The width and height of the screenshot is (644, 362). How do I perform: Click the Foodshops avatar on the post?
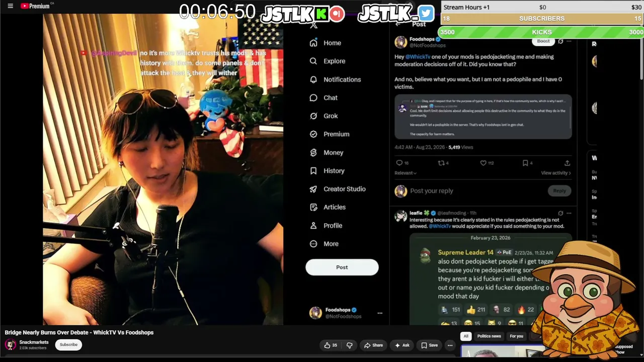pyautogui.click(x=401, y=42)
